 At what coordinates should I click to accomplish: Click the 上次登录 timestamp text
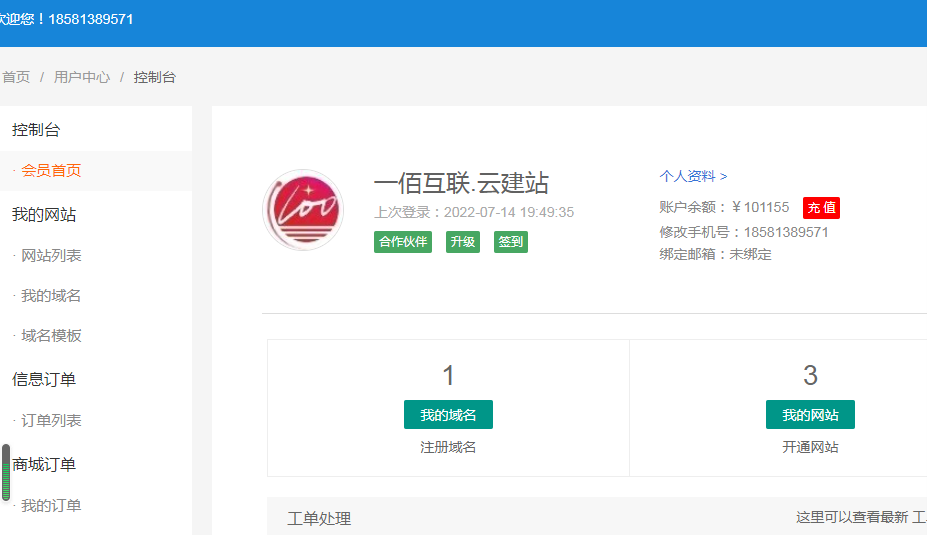(x=474, y=212)
